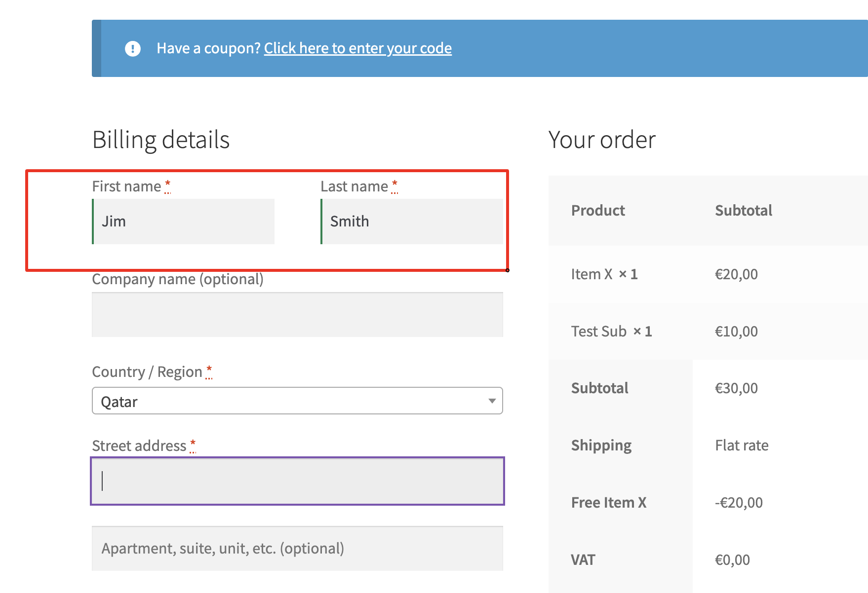The width and height of the screenshot is (868, 593).
Task: Click the 'Flat rate' shipping value
Action: coord(742,445)
